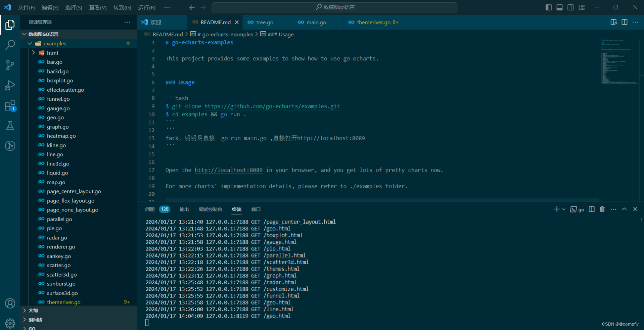This screenshot has height=330, width=644.
Task: Open sankey.go in the file tree
Action: 59,256
